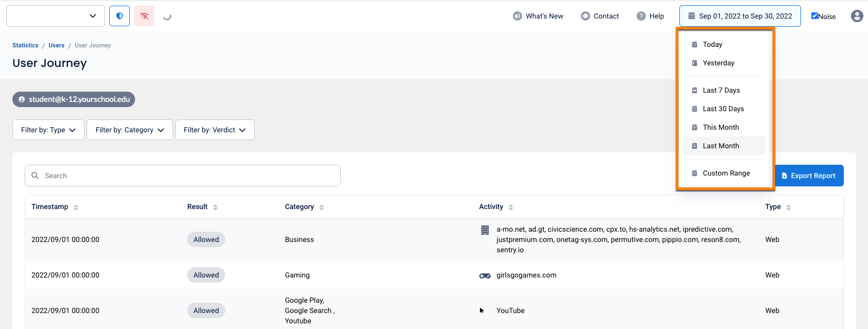Open the empty dropdown at top left
The width and height of the screenshot is (868, 329).
point(56,16)
